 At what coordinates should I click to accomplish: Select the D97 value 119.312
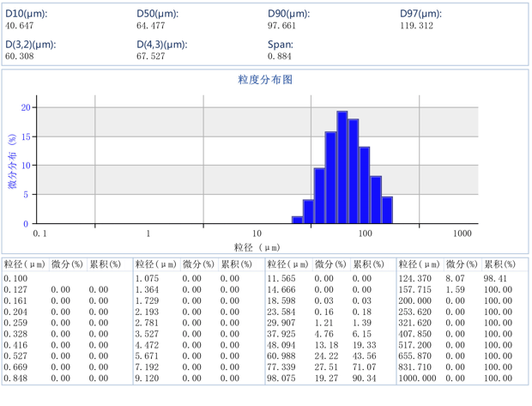[x=416, y=26]
